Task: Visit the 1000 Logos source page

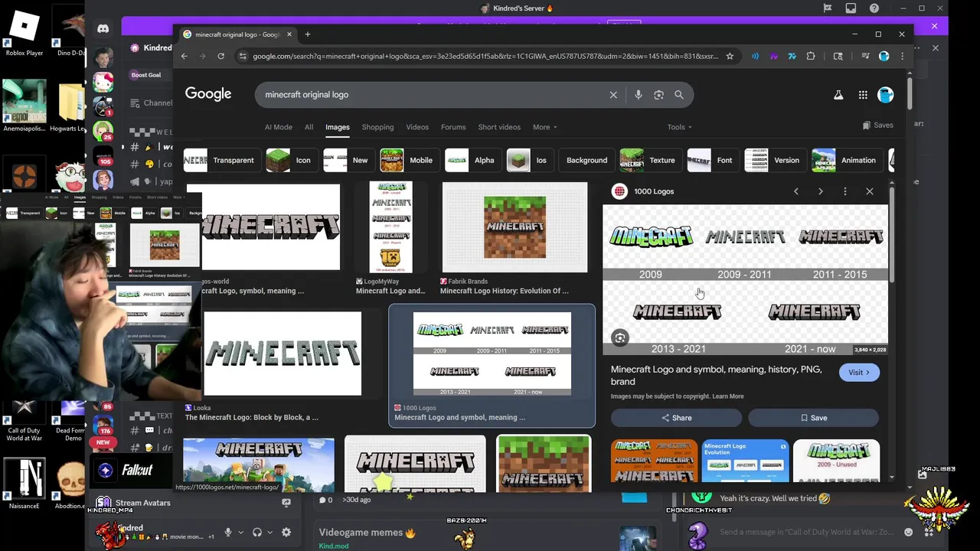Action: [x=859, y=373]
